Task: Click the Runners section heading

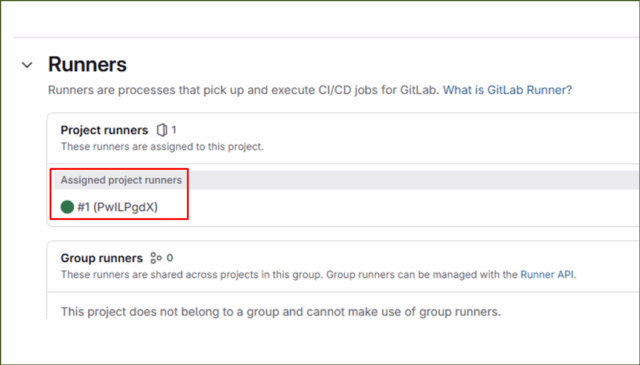Action: click(87, 65)
